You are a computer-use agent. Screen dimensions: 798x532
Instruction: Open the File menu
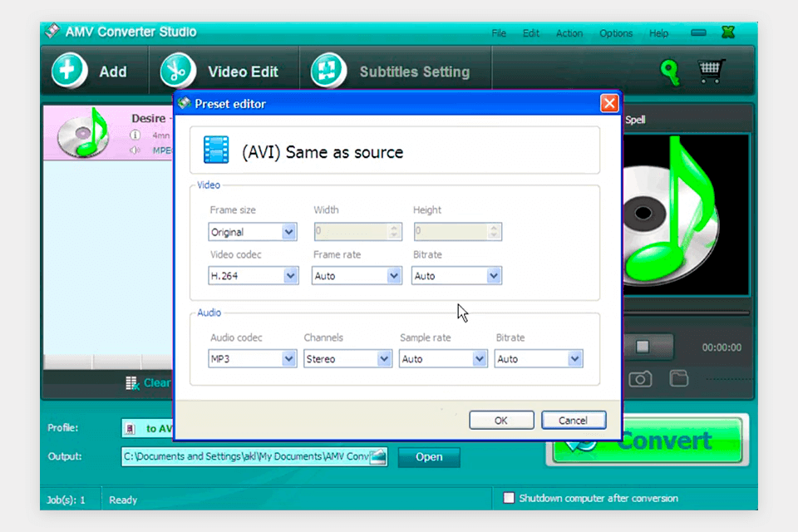point(499,33)
